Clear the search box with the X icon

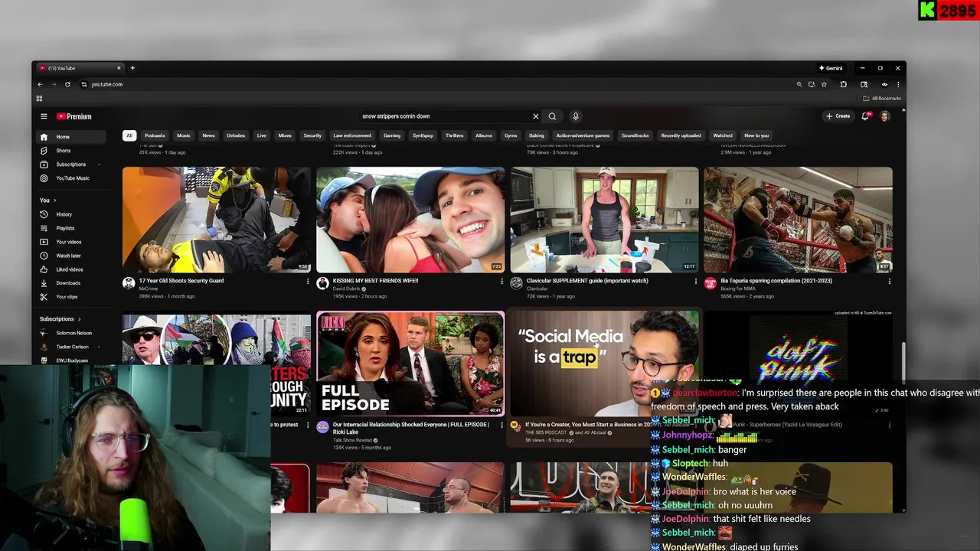tap(535, 116)
